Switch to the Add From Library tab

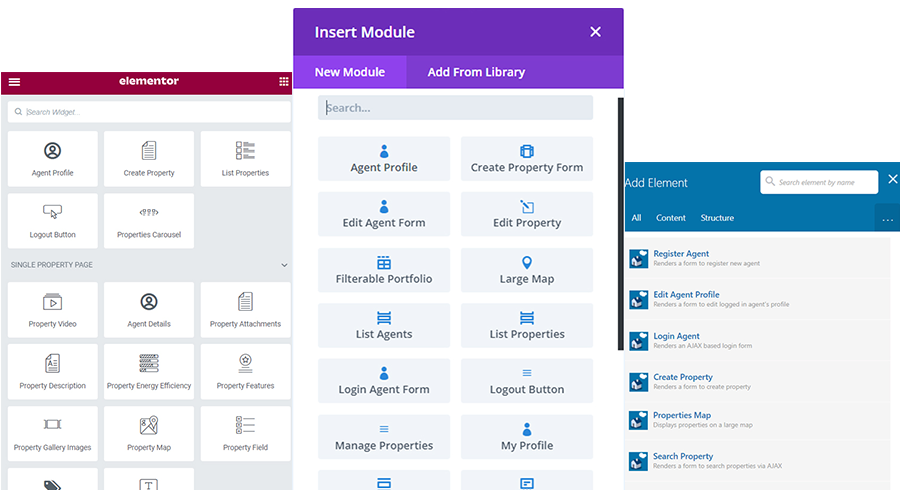pos(476,72)
